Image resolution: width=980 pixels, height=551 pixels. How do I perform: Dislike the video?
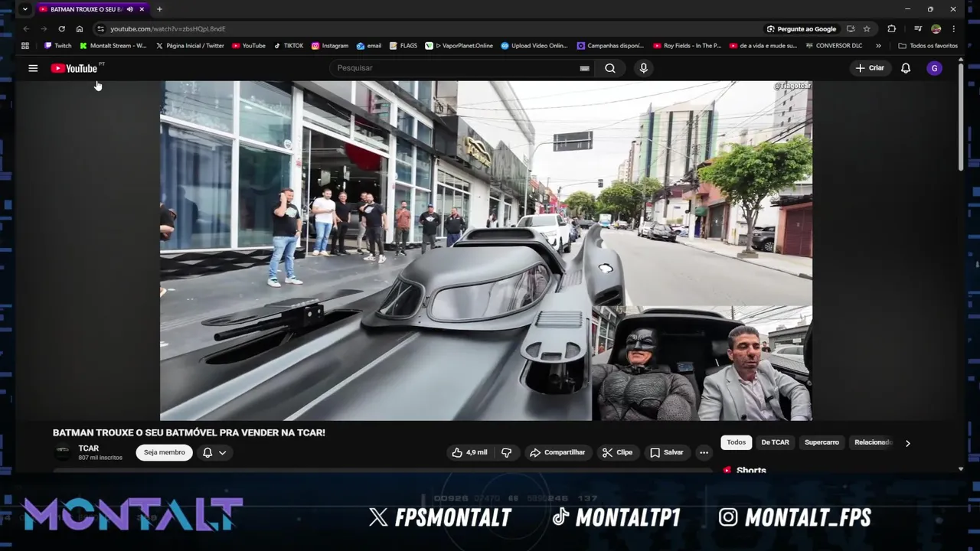pos(506,452)
